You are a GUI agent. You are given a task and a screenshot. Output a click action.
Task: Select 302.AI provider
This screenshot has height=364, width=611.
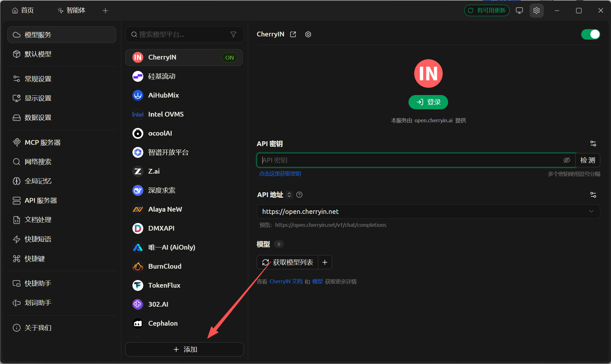click(x=184, y=304)
